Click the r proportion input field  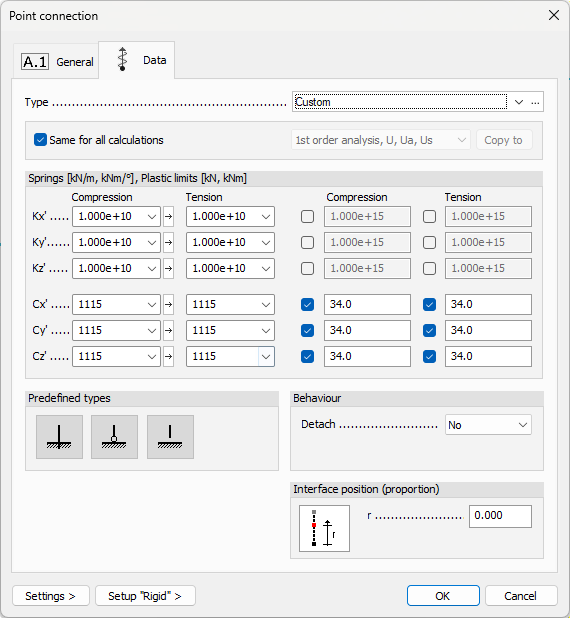500,516
